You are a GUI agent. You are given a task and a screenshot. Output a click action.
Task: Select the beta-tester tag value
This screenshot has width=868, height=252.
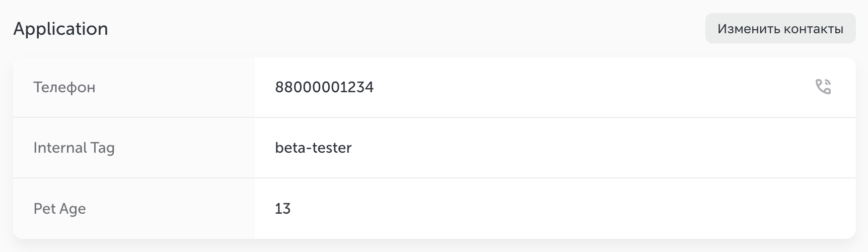[313, 148]
